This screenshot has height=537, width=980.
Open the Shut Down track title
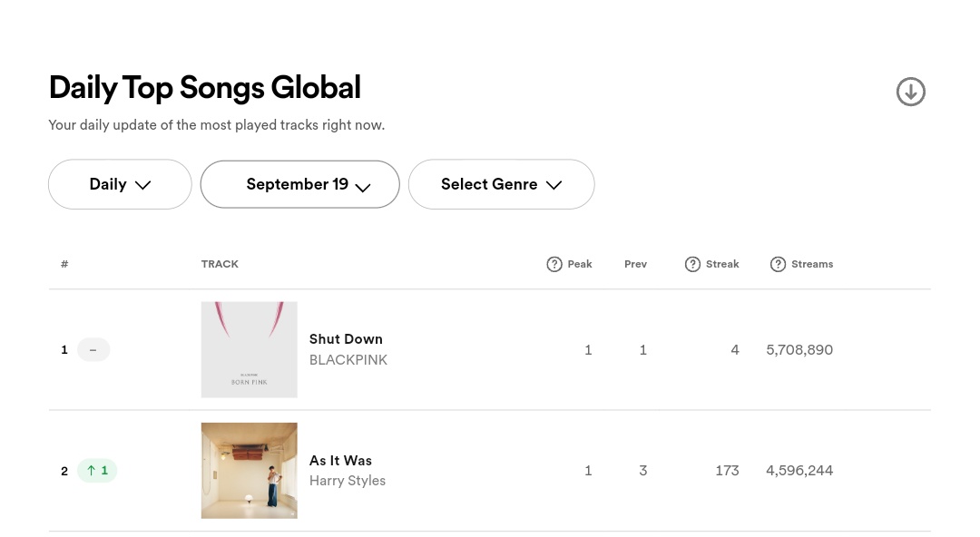[346, 339]
